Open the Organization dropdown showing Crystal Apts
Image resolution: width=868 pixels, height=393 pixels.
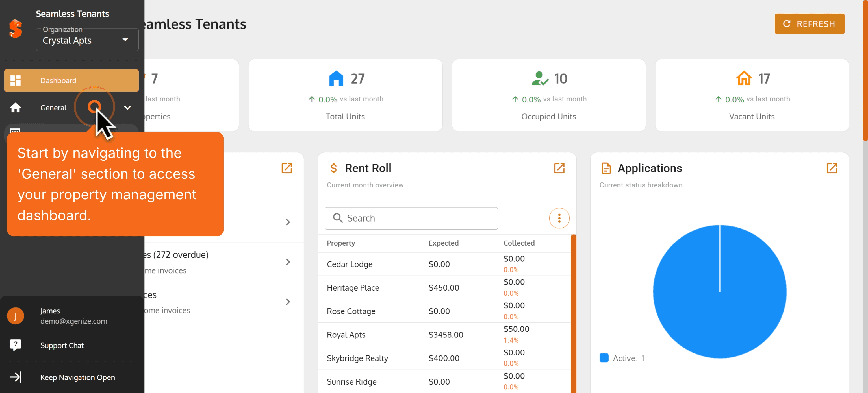pos(87,40)
